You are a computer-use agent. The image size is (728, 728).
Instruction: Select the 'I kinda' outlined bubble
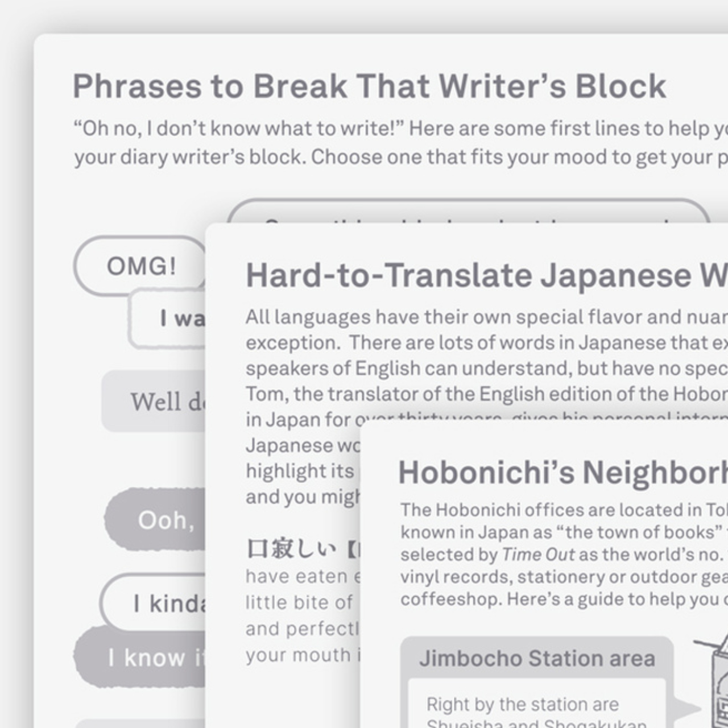tap(152, 603)
